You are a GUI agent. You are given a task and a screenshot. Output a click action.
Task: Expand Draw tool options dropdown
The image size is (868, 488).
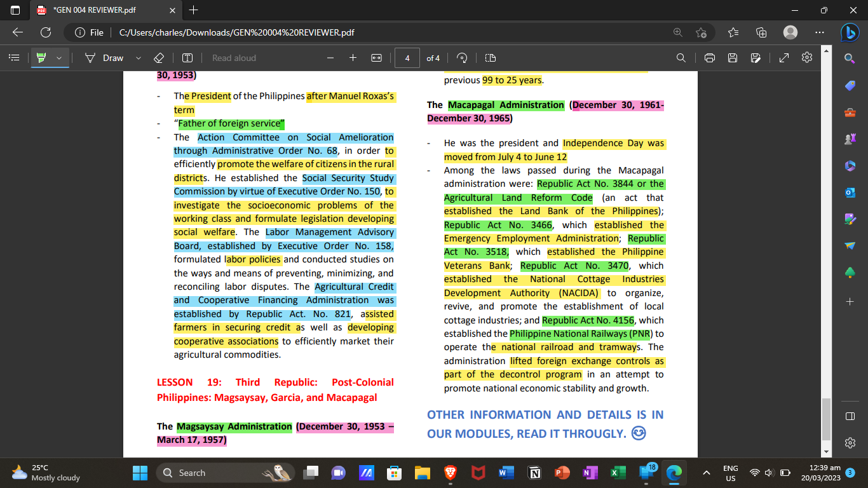[139, 58]
